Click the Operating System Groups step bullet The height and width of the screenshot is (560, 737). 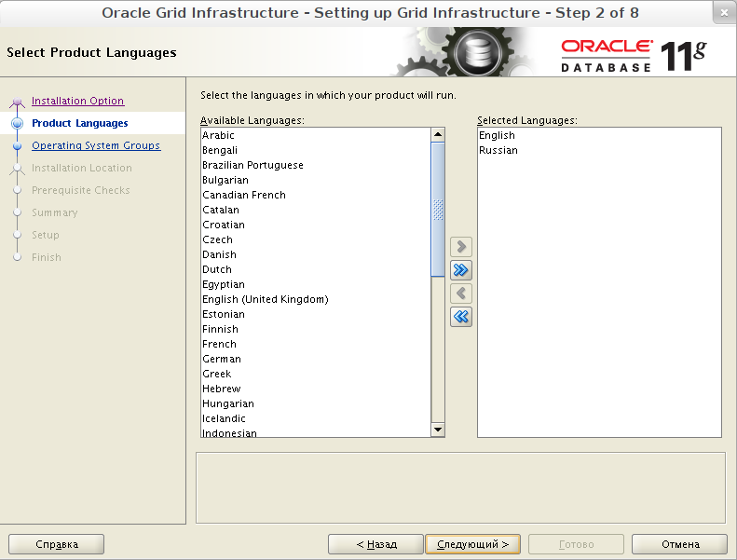click(x=18, y=145)
